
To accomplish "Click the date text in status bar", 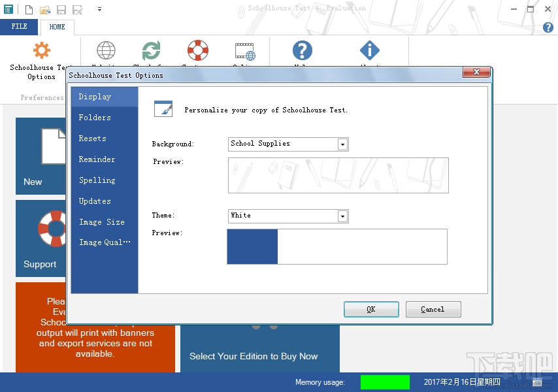I will [x=462, y=382].
